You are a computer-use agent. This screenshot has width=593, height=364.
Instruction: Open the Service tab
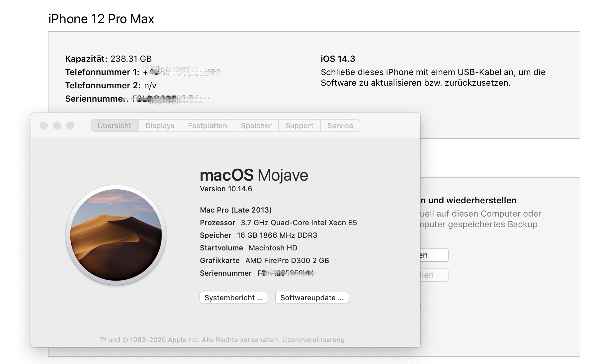pyautogui.click(x=340, y=126)
